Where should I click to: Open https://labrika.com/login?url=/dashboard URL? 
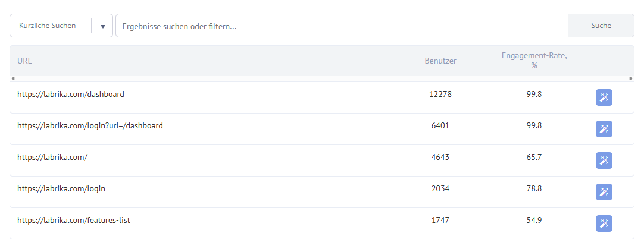click(x=90, y=126)
